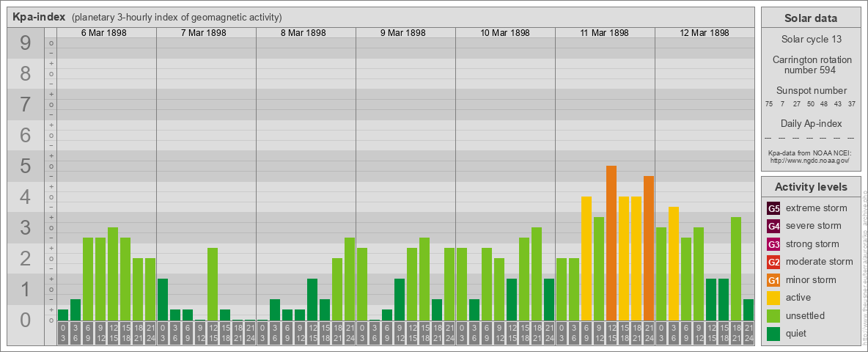
Task: Click the '0 3' time label under 6 Mar
Action: tap(63, 334)
